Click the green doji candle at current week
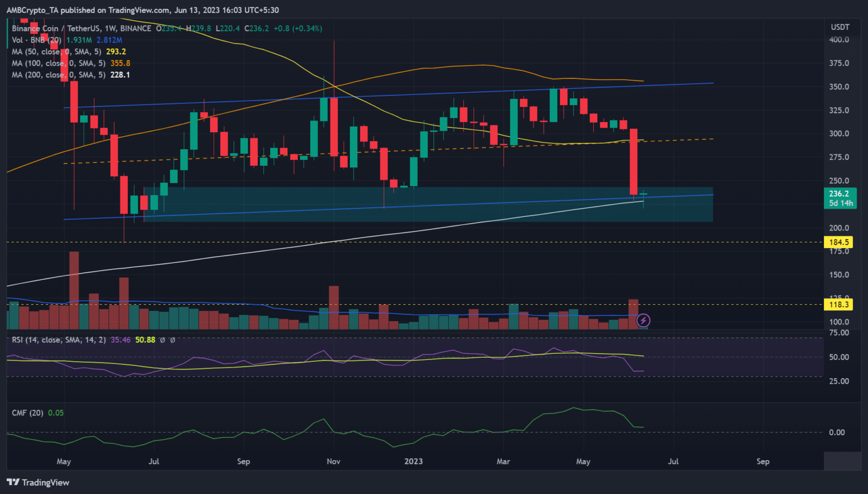This screenshot has width=868, height=494. tap(643, 195)
